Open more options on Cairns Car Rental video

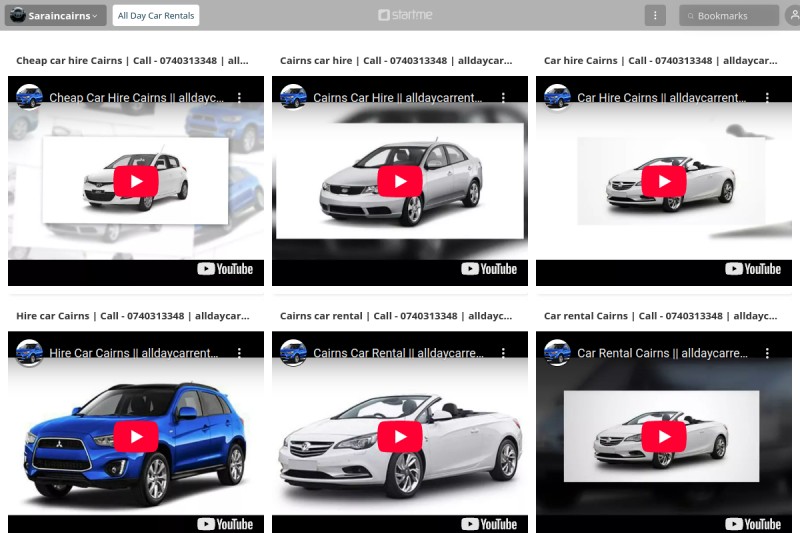503,353
